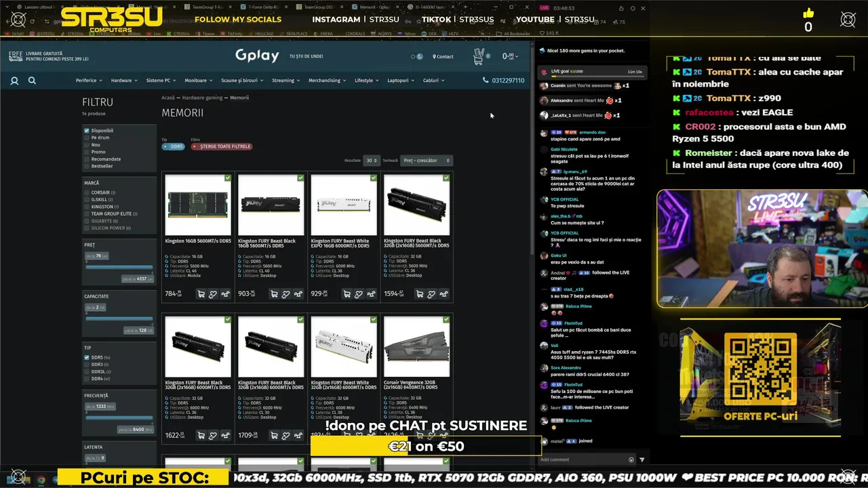Add the 929 lei FURY White to cart
Viewport: 868px width, 488px height.
tap(347, 294)
